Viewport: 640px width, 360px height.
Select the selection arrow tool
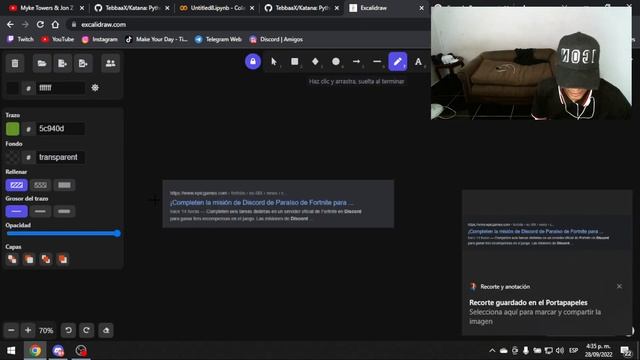point(274,62)
